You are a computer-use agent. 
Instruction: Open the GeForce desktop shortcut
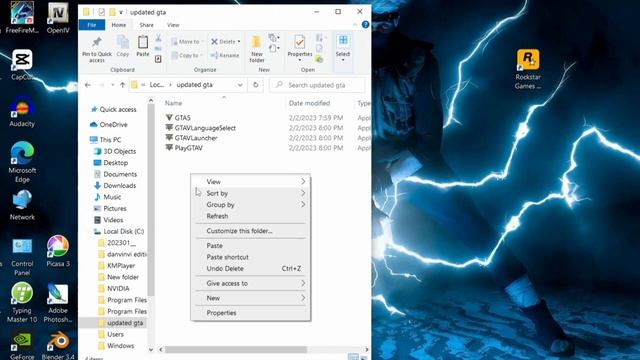pyautogui.click(x=22, y=346)
